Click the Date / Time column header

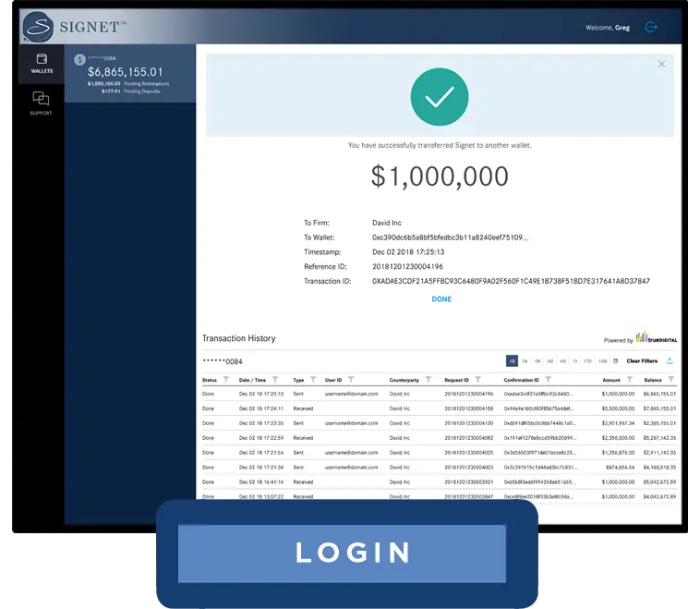(252, 380)
